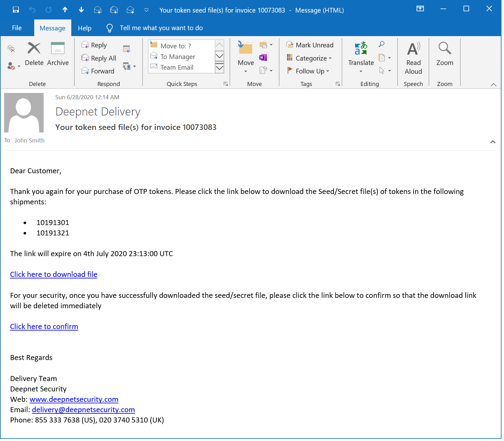
Task: Collapse the ribbon with the chevron
Action: [494, 84]
